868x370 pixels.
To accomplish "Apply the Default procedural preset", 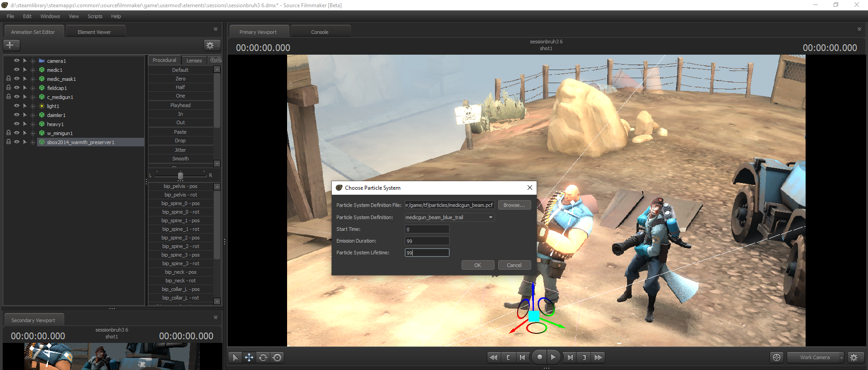I will click(x=180, y=70).
